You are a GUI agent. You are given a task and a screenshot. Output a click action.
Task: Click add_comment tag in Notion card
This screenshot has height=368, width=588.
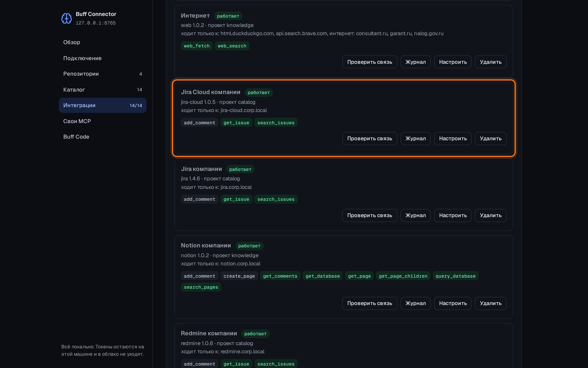199,276
